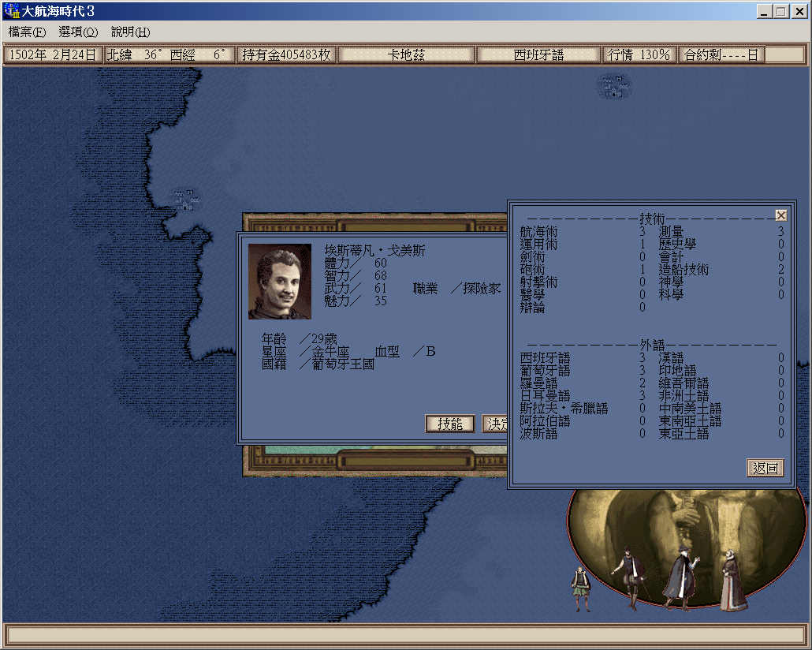Click the 卡地茲 port name field

pos(406,55)
